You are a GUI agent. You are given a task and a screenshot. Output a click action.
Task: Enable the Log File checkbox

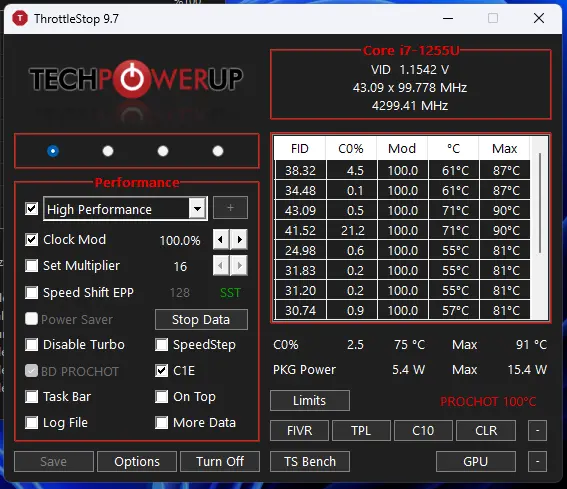click(x=31, y=422)
